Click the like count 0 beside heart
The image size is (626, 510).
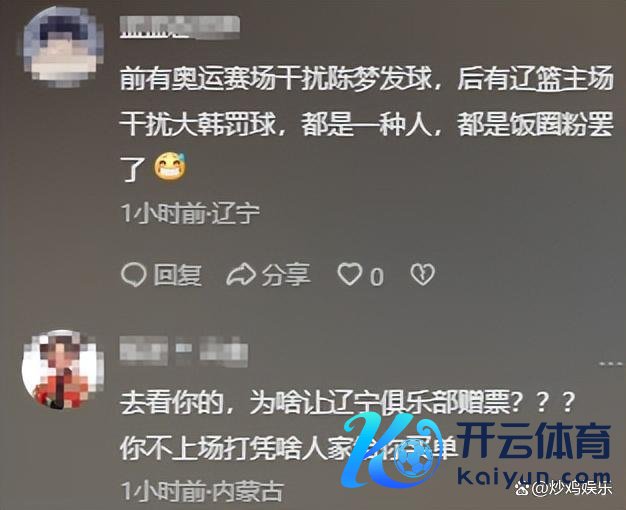click(x=376, y=276)
